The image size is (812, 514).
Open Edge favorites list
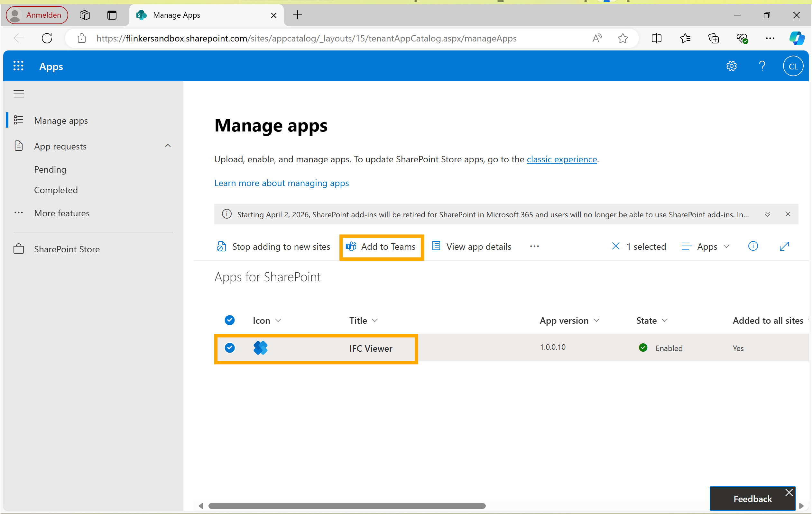[685, 38]
